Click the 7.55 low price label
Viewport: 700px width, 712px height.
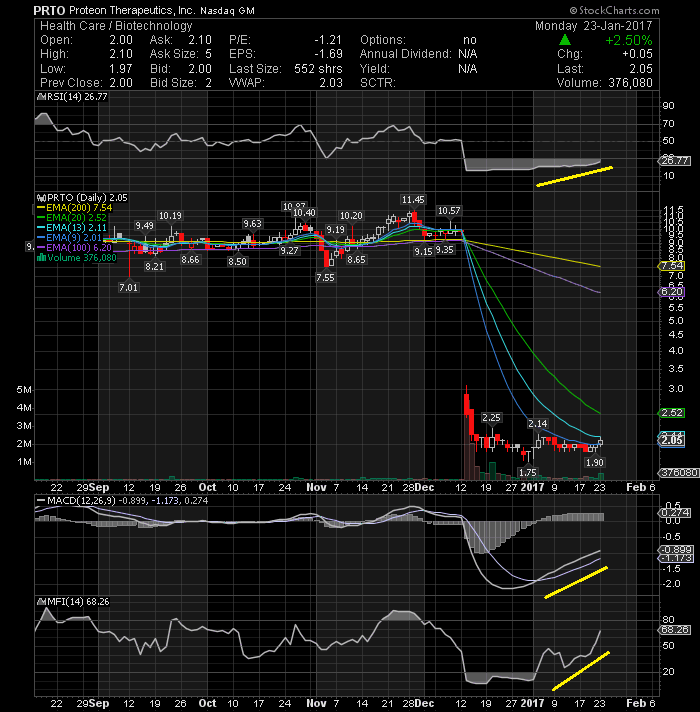[325, 277]
